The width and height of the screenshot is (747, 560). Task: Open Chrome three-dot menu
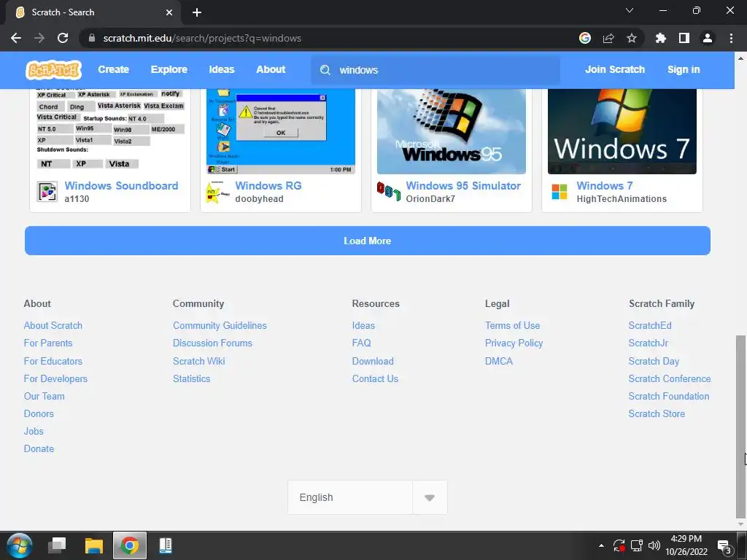point(731,38)
